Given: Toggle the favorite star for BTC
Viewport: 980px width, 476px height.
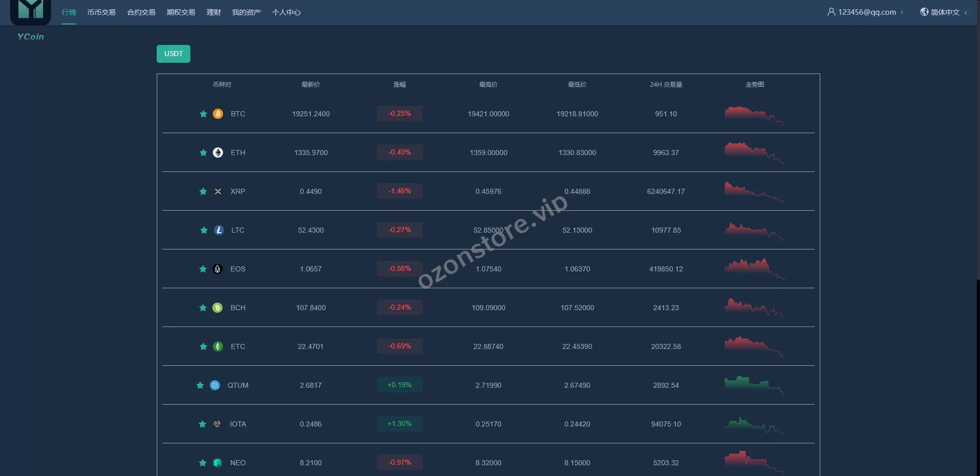Looking at the screenshot, I should click(x=203, y=114).
